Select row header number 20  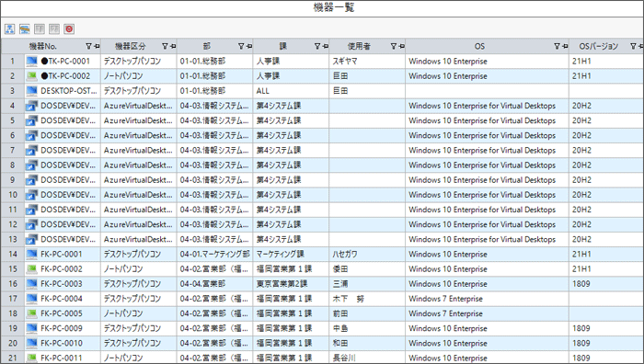pos(13,343)
